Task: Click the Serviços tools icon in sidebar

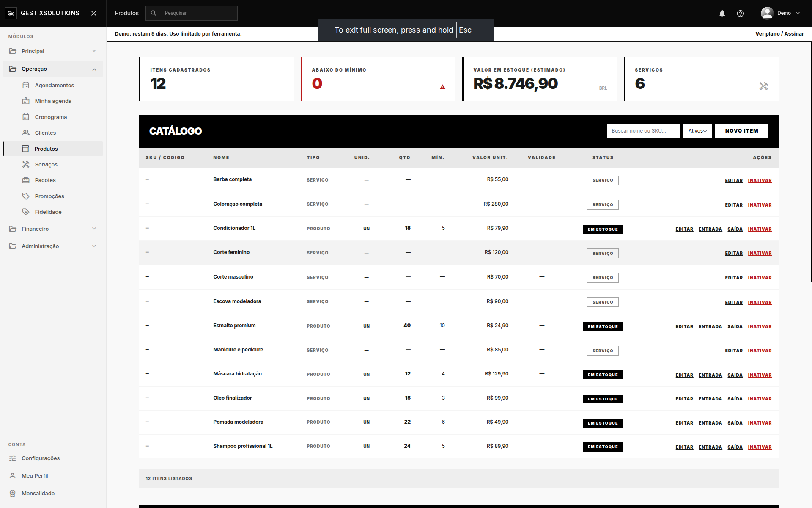Action: pyautogui.click(x=26, y=164)
